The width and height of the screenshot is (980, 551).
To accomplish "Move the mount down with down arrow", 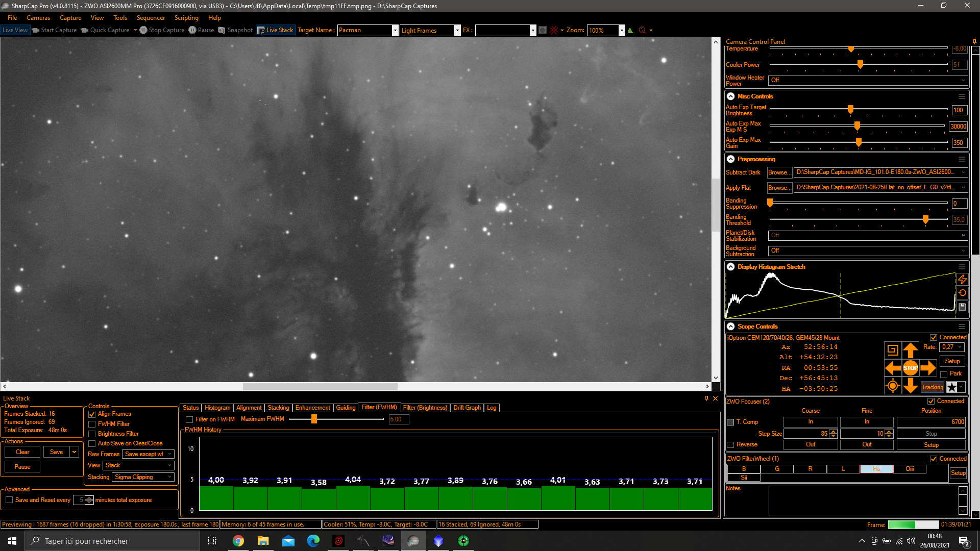I will (x=910, y=386).
